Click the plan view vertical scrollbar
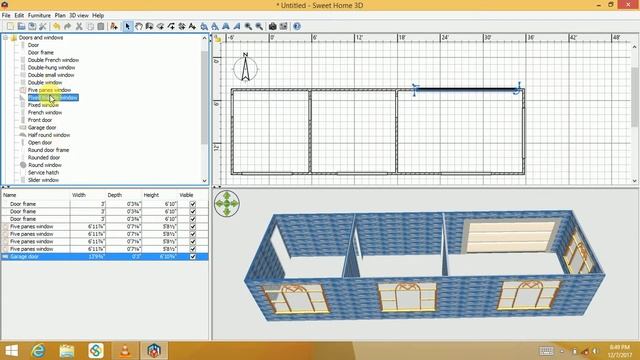 [635, 98]
